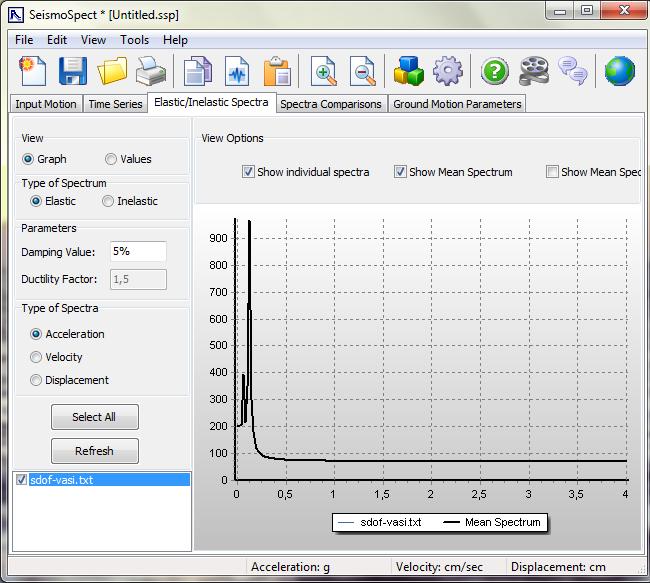This screenshot has width=650, height=583.
Task: Switch to the Input Motion tab
Action: click(46, 104)
